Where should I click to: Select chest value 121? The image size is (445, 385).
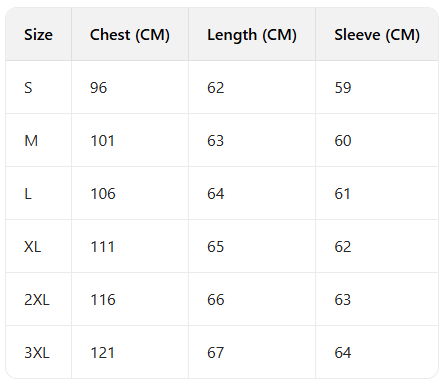(x=103, y=353)
